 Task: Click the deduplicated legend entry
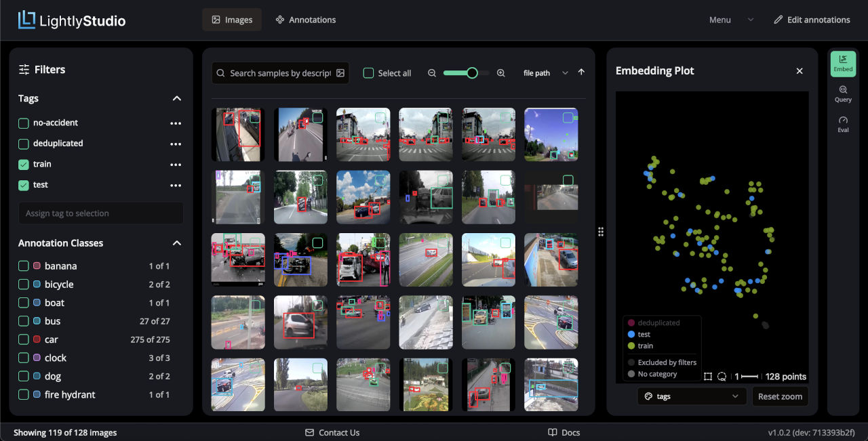tap(654, 323)
